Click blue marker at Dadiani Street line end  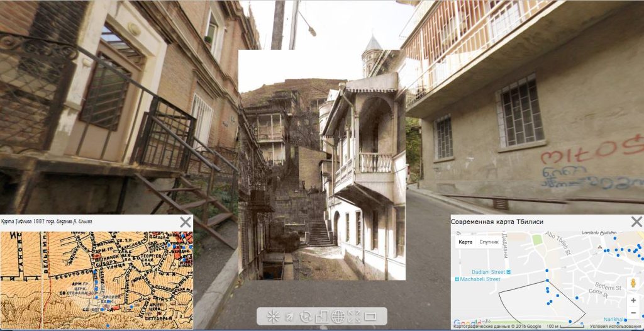click(547, 270)
